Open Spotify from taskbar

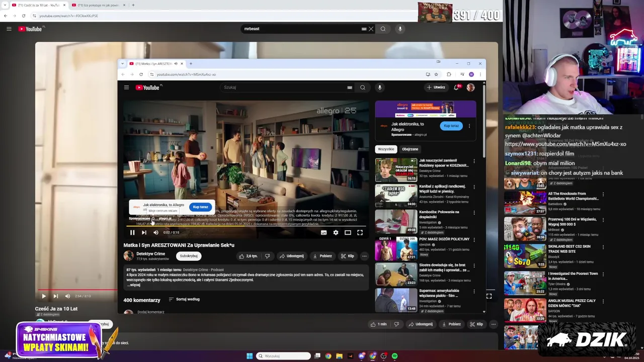click(x=394, y=356)
